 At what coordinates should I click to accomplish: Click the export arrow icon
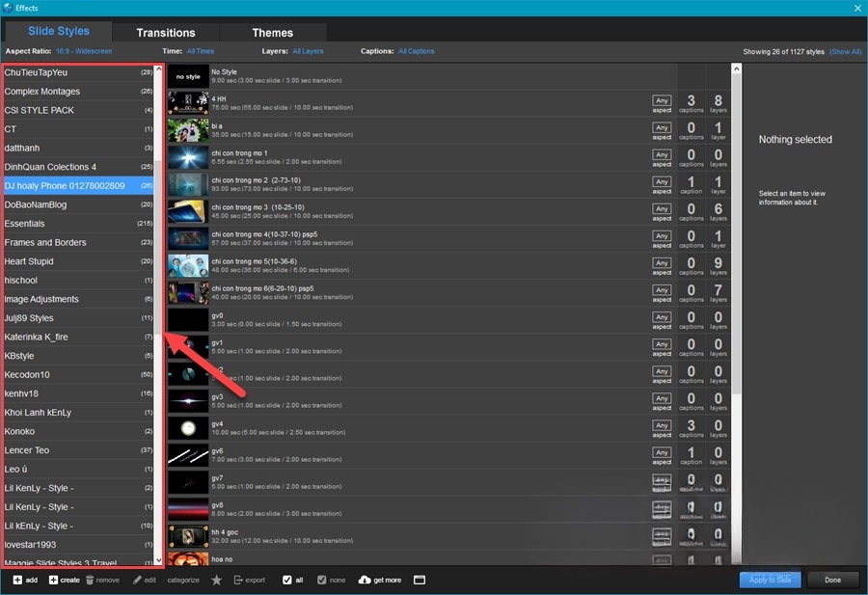238,580
